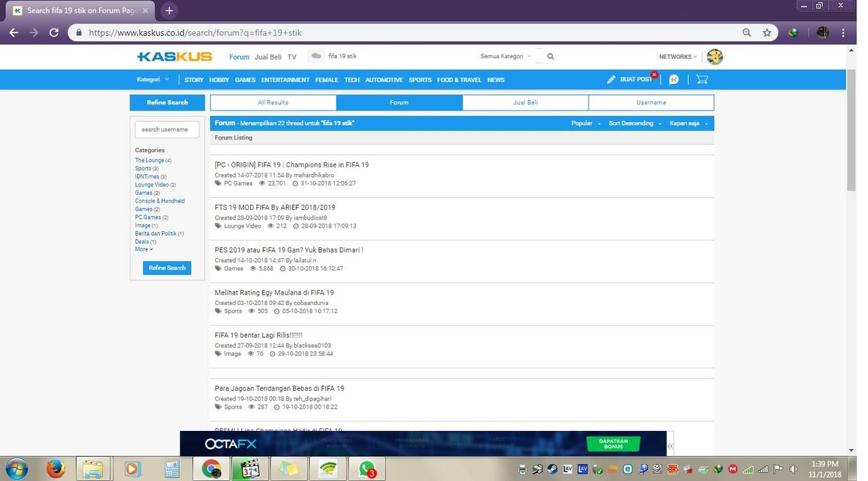Viewport: 868px width, 481px height.
Task: Switch to the Jual Beli results tab
Action: 526,103
